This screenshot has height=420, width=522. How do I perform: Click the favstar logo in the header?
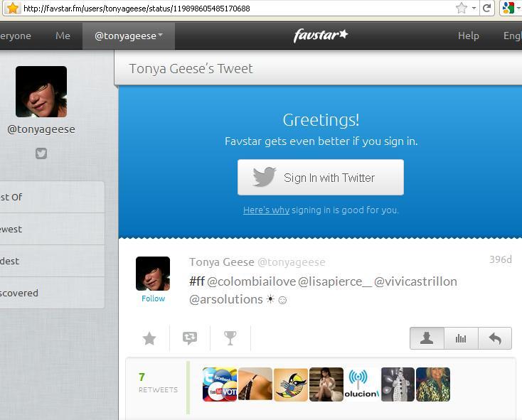[x=321, y=36]
